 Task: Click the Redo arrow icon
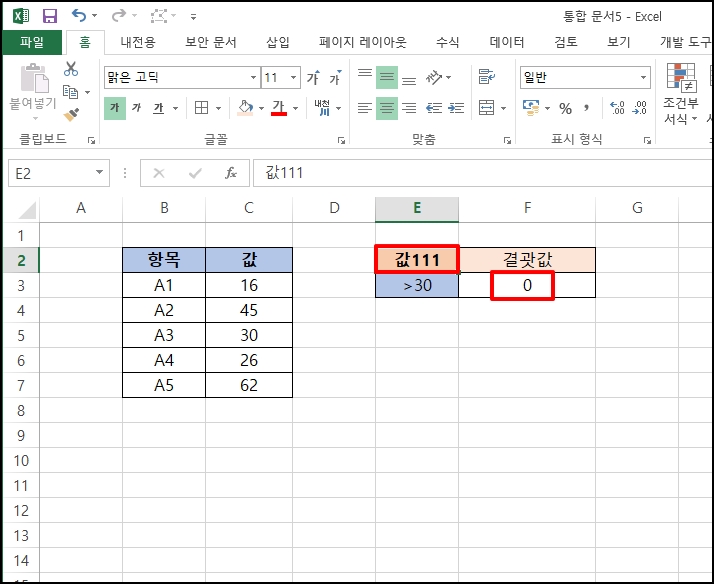pos(118,15)
